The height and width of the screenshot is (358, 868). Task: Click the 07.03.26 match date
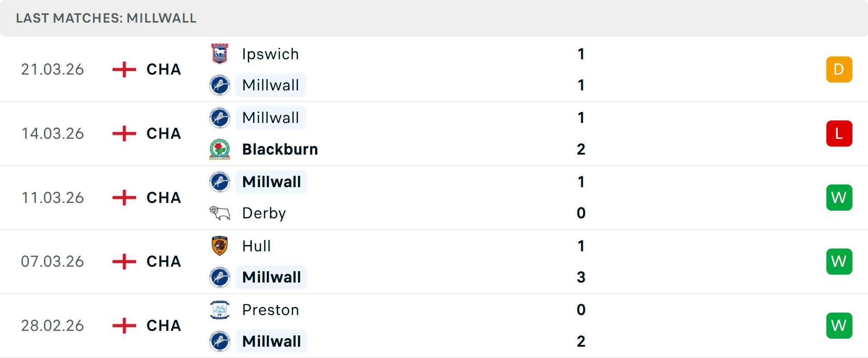52,261
